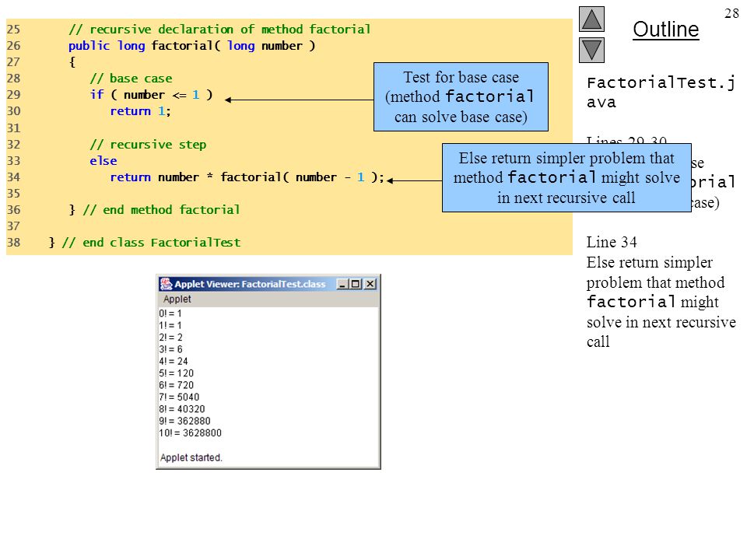Image resolution: width=747 pixels, height=560 pixels.
Task: Click code line 30 'return 1;'
Action: (x=141, y=111)
